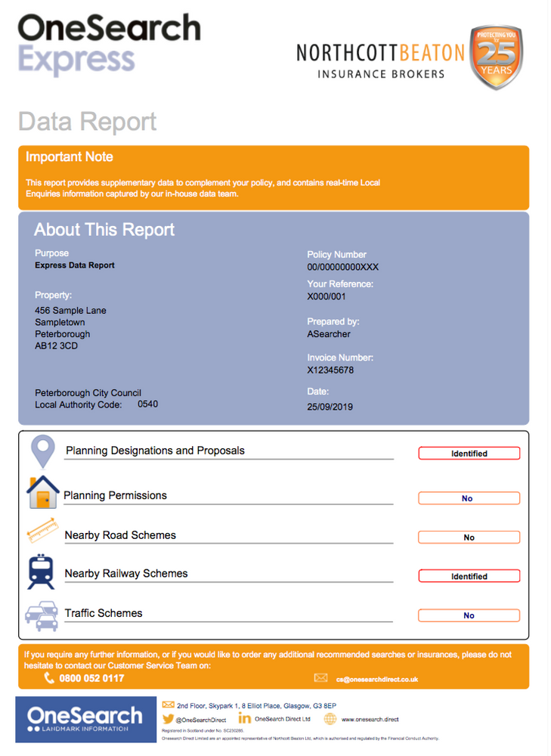Image resolution: width=551 pixels, height=756 pixels.
Task: Click the LinkedIn icon
Action: pyautogui.click(x=245, y=718)
